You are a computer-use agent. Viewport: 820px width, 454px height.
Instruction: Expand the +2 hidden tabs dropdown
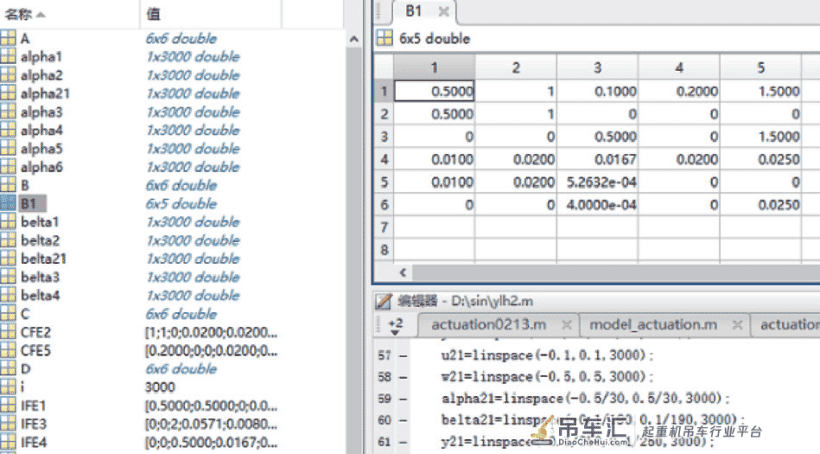click(x=395, y=326)
